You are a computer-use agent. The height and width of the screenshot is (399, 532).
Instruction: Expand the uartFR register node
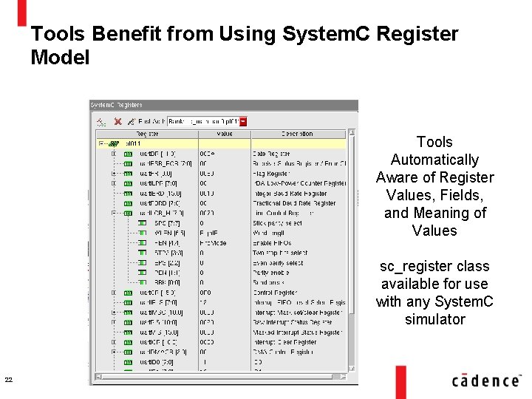(114, 174)
